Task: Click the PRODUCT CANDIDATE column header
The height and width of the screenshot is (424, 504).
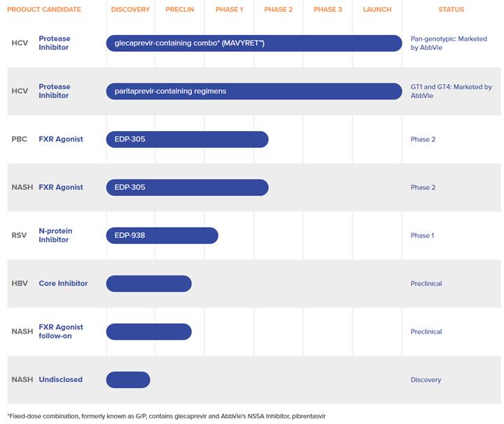Action: [43, 10]
